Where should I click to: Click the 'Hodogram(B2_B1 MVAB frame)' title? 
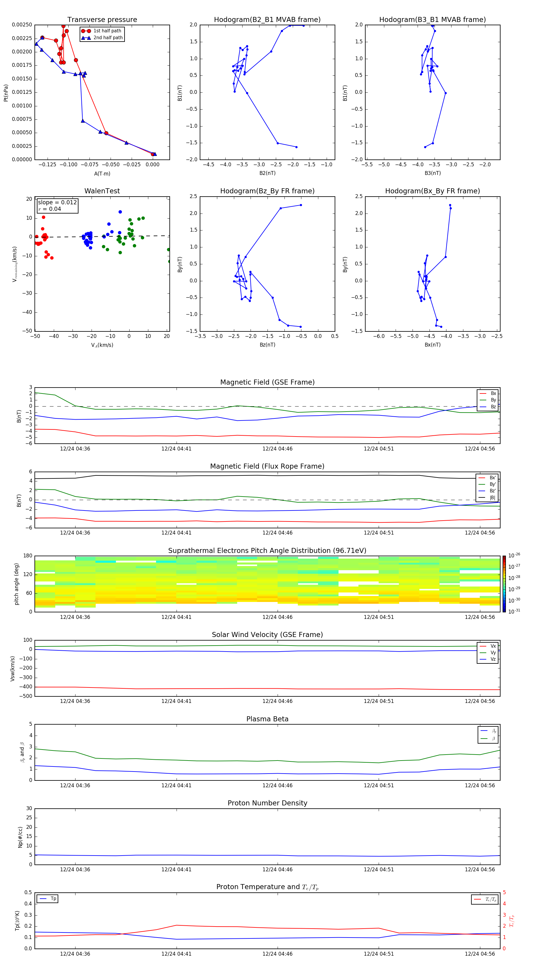point(267,19)
